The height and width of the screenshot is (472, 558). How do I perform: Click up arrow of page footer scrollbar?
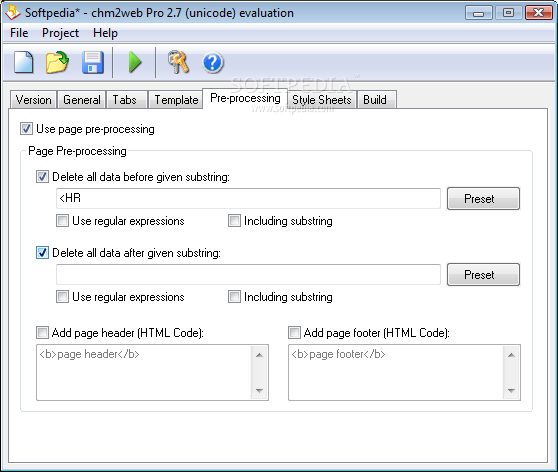tap(511, 355)
